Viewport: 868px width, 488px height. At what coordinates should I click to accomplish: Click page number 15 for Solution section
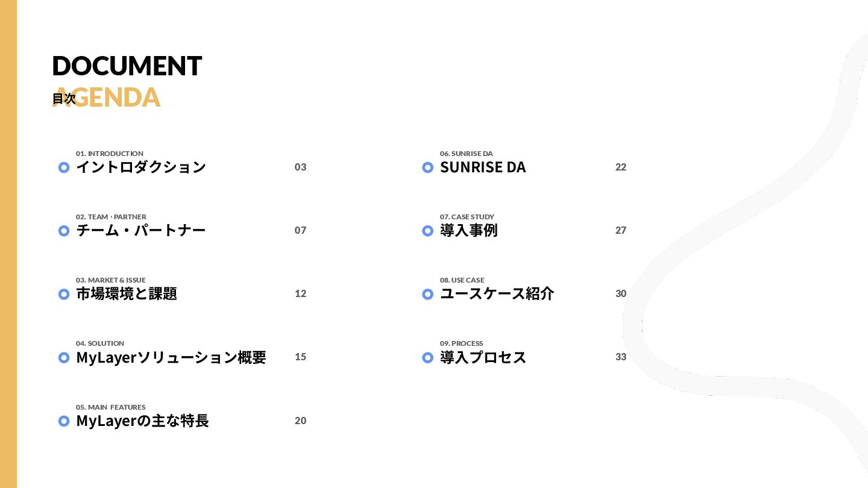point(300,357)
